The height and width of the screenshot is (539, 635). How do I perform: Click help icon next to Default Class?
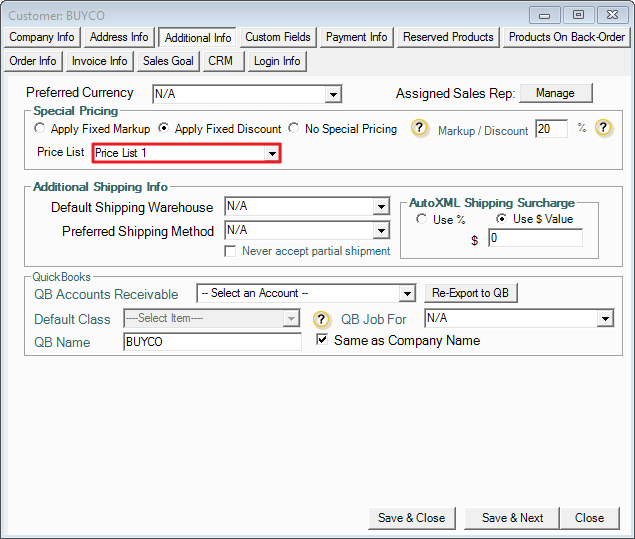pos(321,320)
